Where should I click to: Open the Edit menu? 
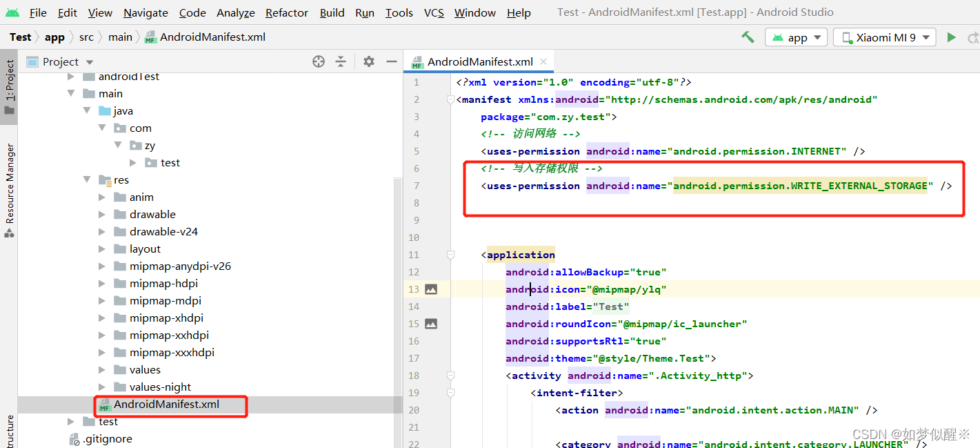(x=68, y=12)
